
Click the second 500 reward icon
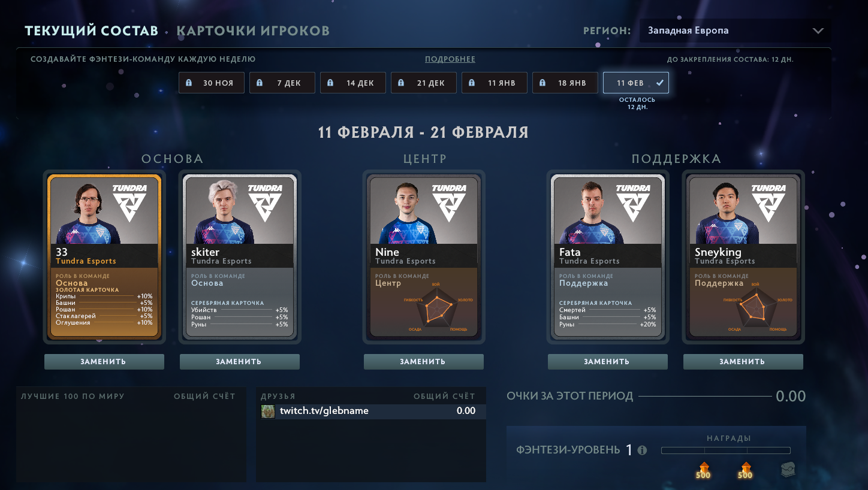click(x=745, y=471)
